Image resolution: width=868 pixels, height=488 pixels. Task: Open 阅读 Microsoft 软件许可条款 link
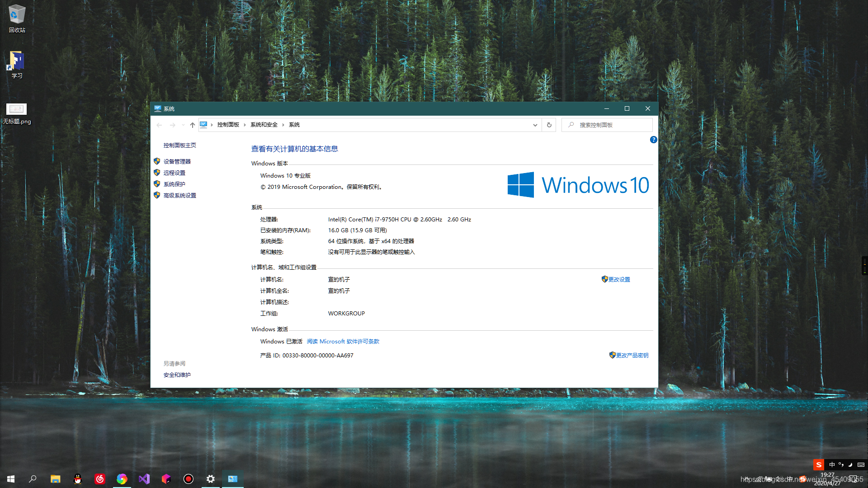[343, 341]
